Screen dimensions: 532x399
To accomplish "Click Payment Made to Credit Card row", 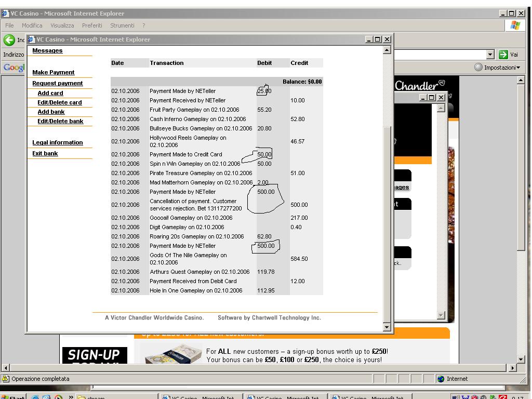I will (217, 154).
